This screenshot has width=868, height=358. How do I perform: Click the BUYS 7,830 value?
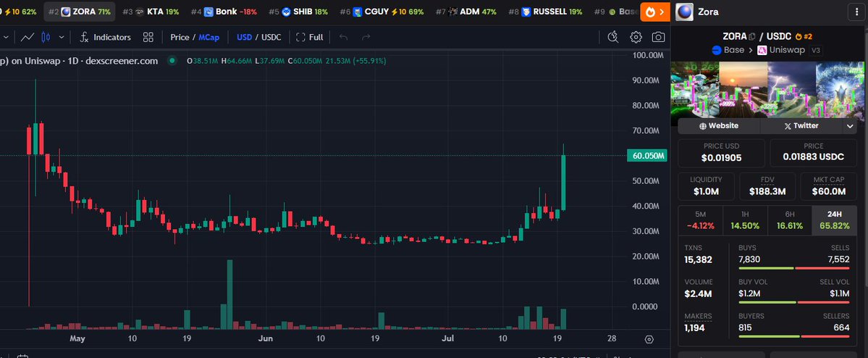tap(749, 259)
